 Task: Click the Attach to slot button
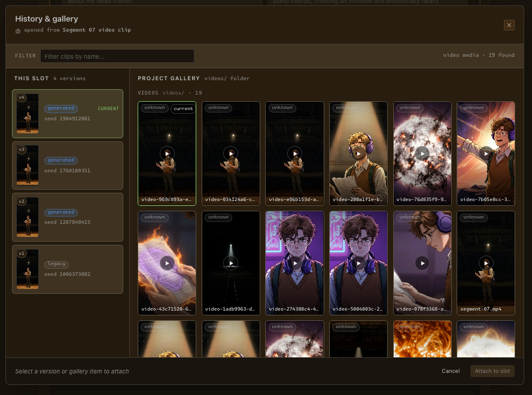coord(493,371)
